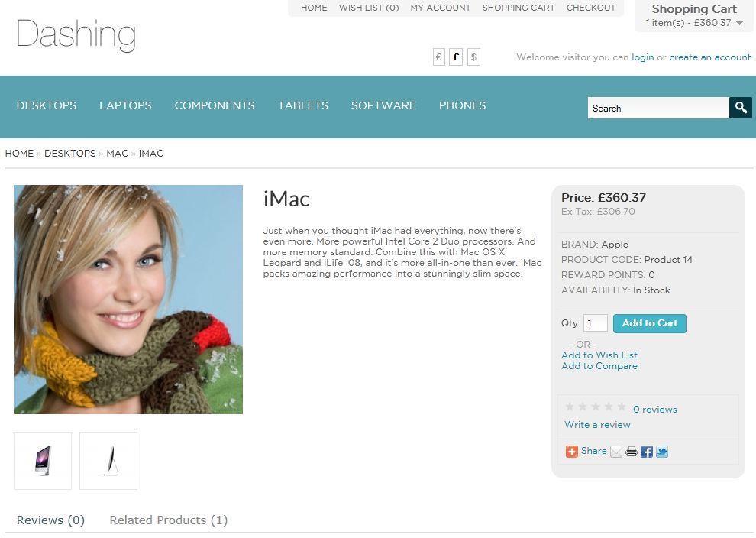Focus the Qty input field
The image size is (756, 538).
(596, 323)
